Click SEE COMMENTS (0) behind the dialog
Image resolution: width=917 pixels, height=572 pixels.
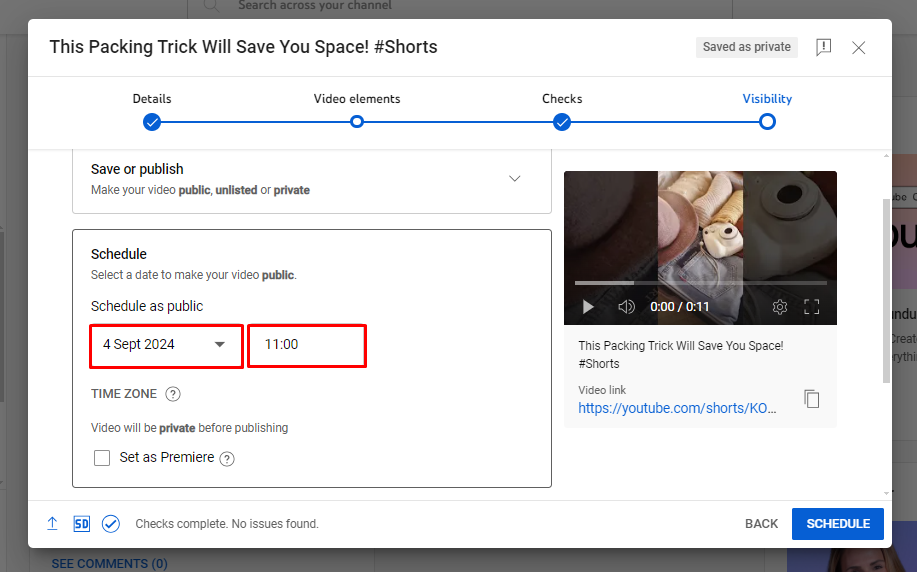[x=109, y=564]
